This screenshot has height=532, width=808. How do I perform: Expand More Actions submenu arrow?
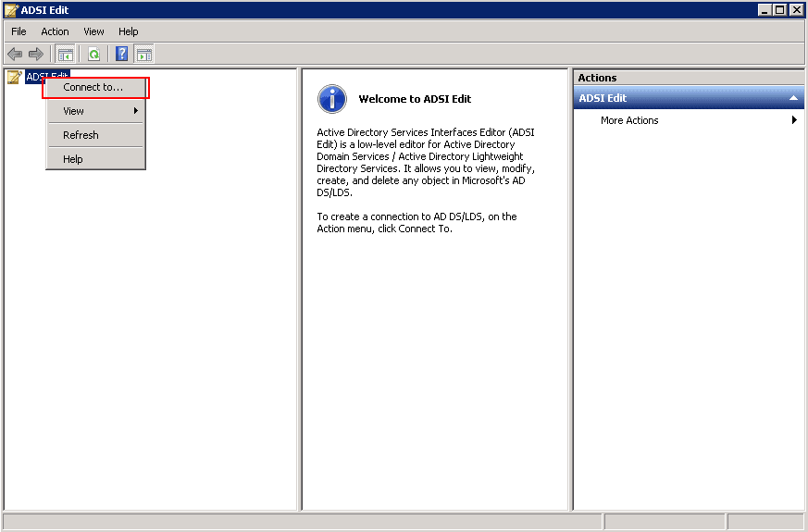pos(794,120)
